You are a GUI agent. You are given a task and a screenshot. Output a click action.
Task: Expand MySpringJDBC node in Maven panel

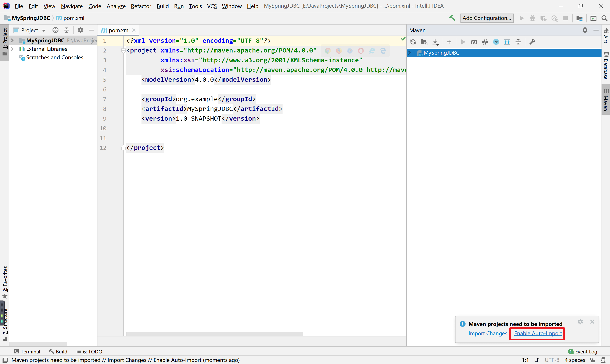click(x=409, y=53)
